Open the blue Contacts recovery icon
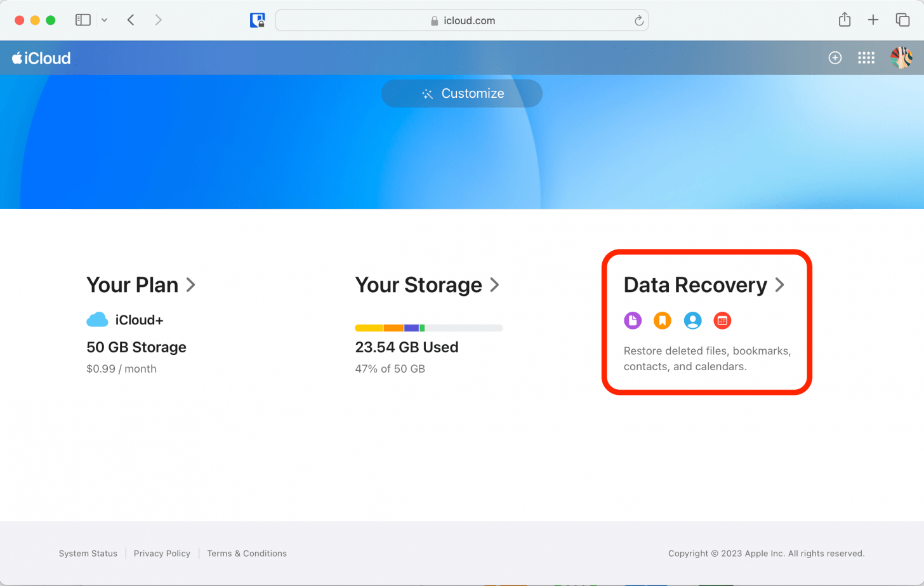924x586 pixels. click(x=692, y=321)
